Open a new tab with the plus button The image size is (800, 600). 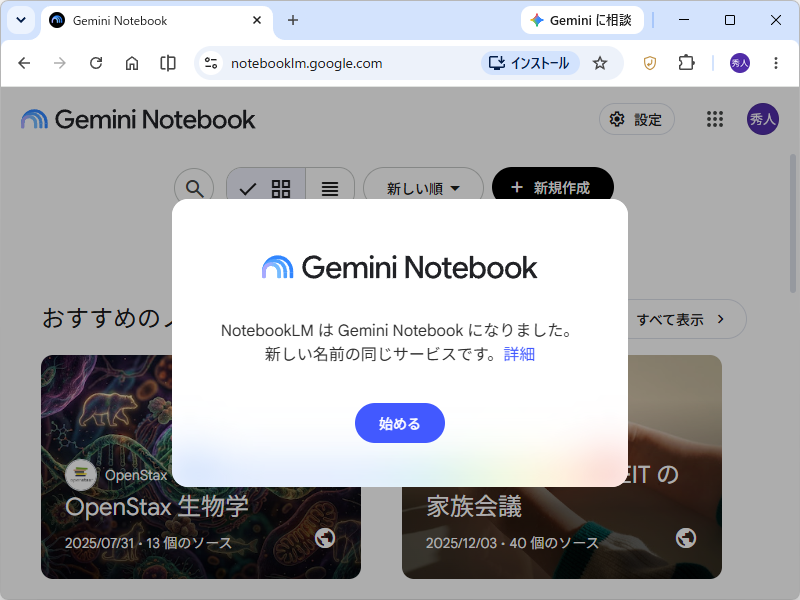pos(293,20)
